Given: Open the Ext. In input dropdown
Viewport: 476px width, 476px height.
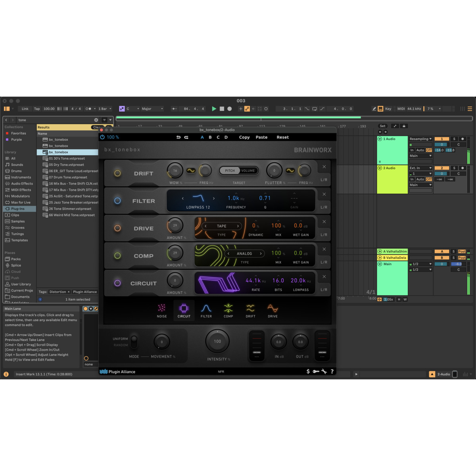Looking at the screenshot, I should [420, 168].
